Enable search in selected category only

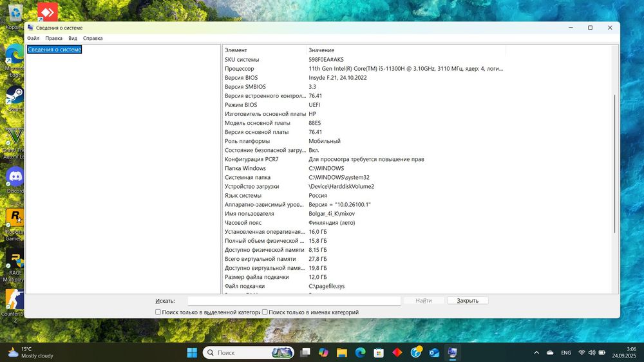pos(158,312)
